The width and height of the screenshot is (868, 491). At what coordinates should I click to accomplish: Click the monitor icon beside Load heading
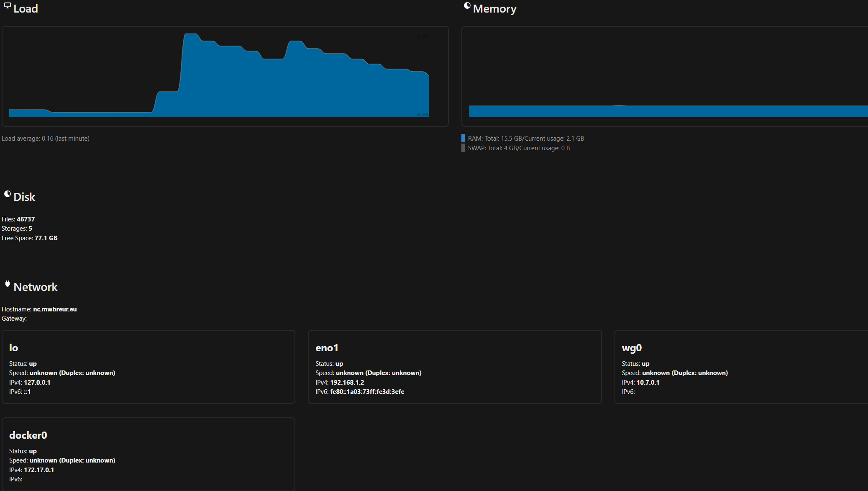coord(7,5)
